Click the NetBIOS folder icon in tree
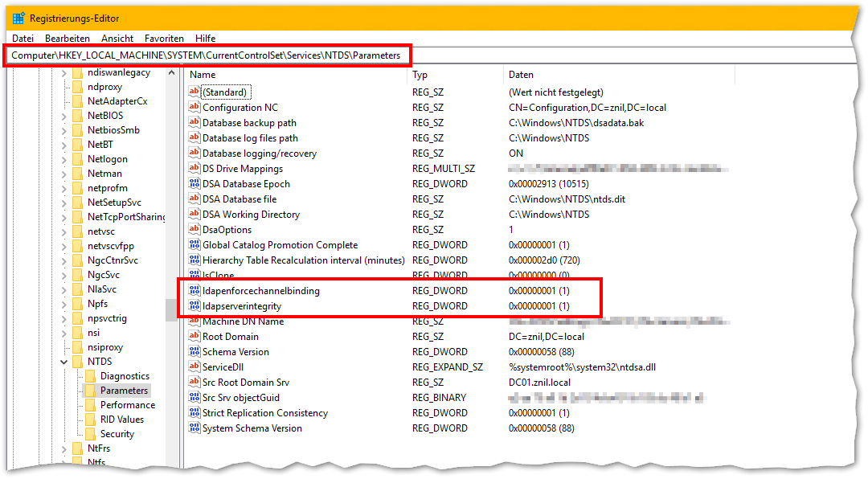 coord(77,116)
